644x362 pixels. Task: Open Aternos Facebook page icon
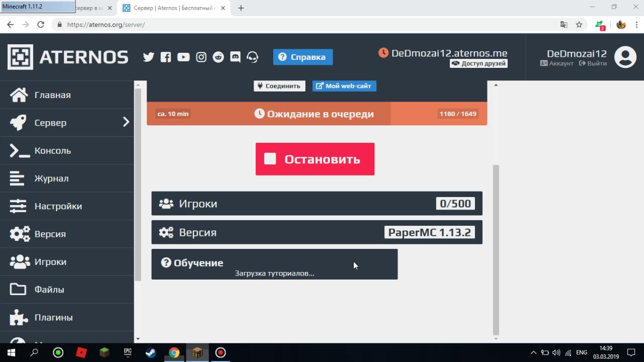point(166,57)
